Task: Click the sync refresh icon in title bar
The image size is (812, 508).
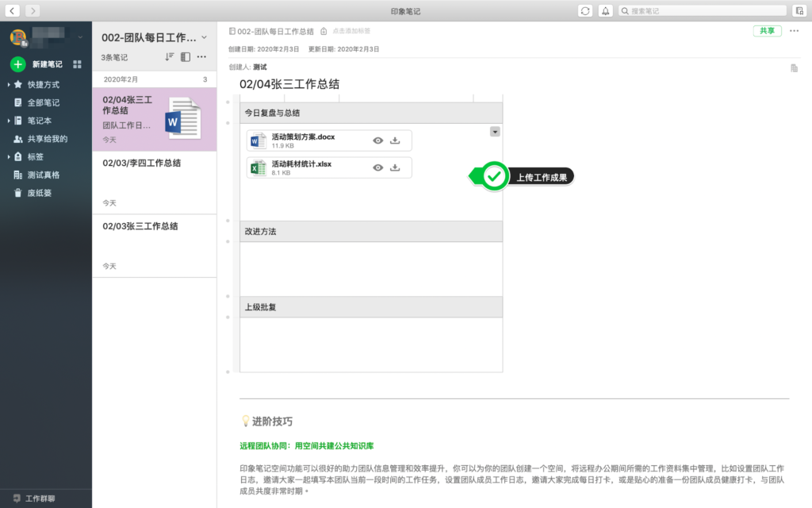Action: click(x=585, y=10)
